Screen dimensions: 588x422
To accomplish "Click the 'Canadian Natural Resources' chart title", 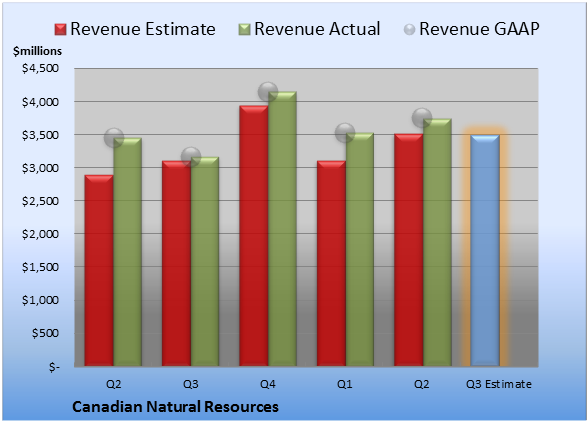I will tap(175, 407).
